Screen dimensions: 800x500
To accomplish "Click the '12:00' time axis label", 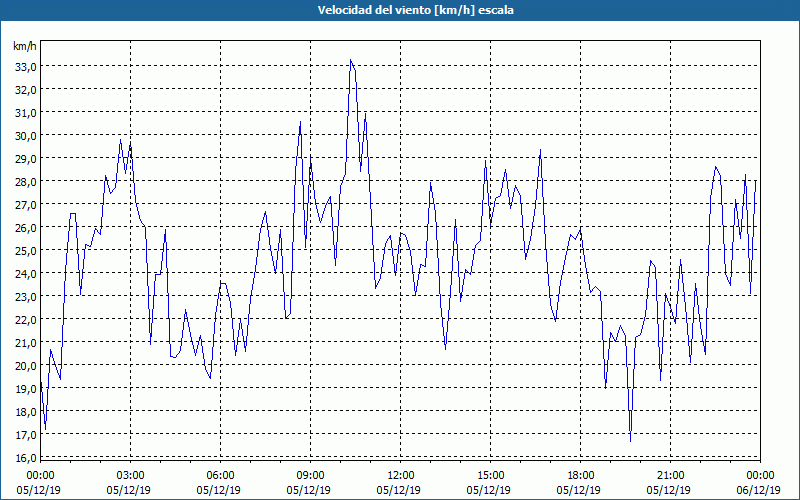I will [400, 475].
